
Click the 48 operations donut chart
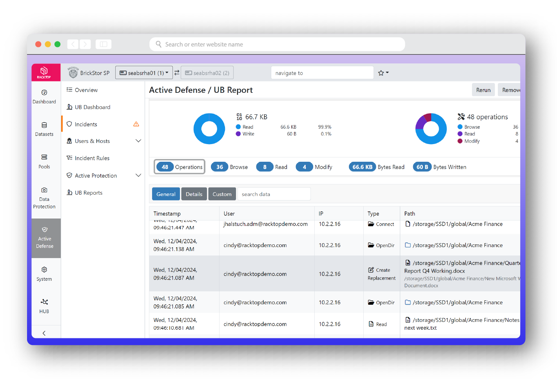[x=431, y=129]
